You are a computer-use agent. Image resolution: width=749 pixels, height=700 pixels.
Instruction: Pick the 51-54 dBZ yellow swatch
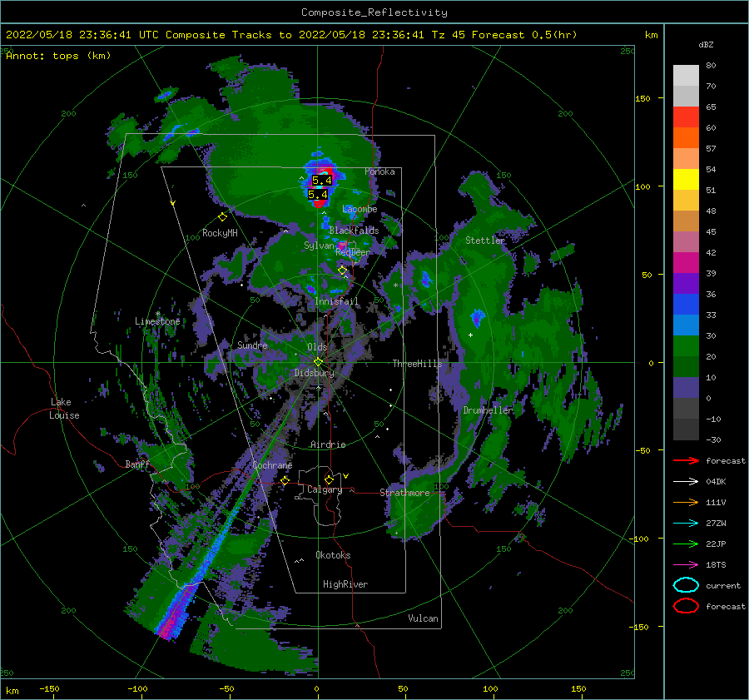point(686,180)
